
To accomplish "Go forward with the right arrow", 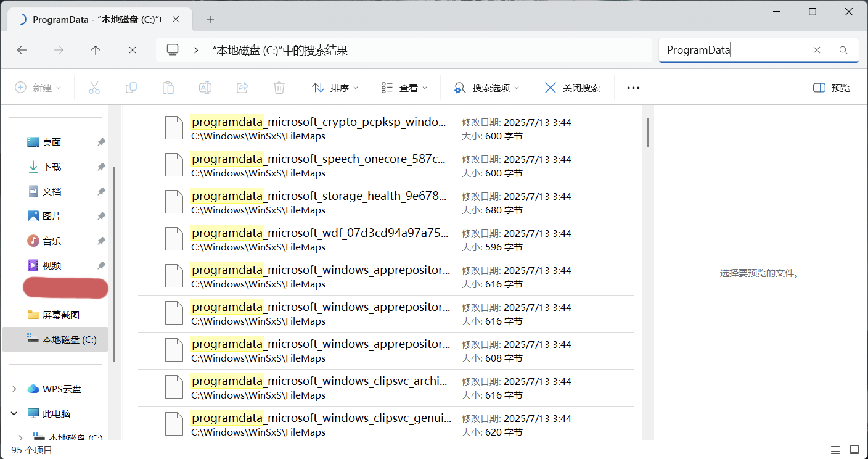I will click(59, 50).
